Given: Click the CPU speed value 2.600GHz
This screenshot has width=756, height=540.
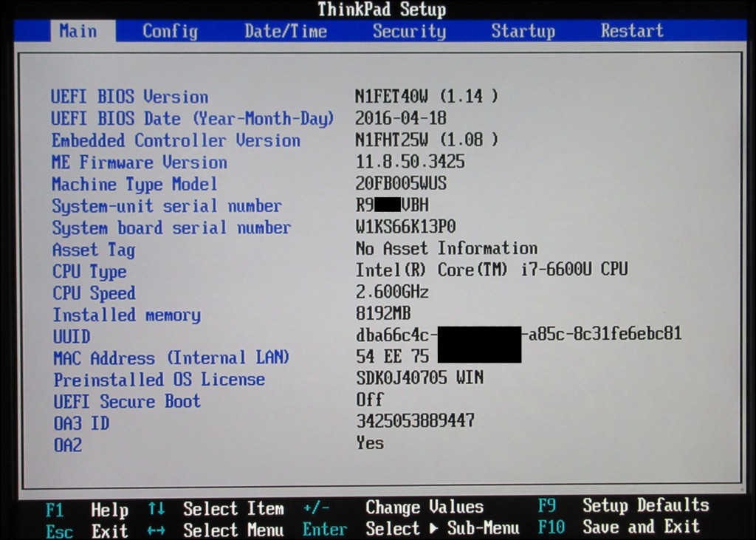Looking at the screenshot, I should tap(392, 292).
